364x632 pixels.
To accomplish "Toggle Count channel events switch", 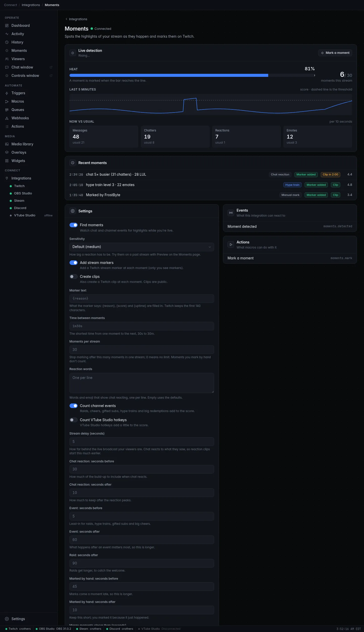I will point(74,406).
